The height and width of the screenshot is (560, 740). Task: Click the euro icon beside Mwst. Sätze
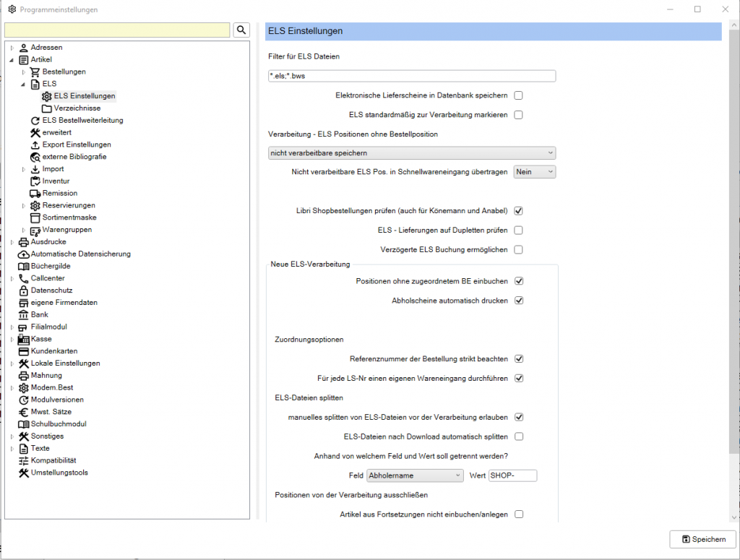point(24,412)
